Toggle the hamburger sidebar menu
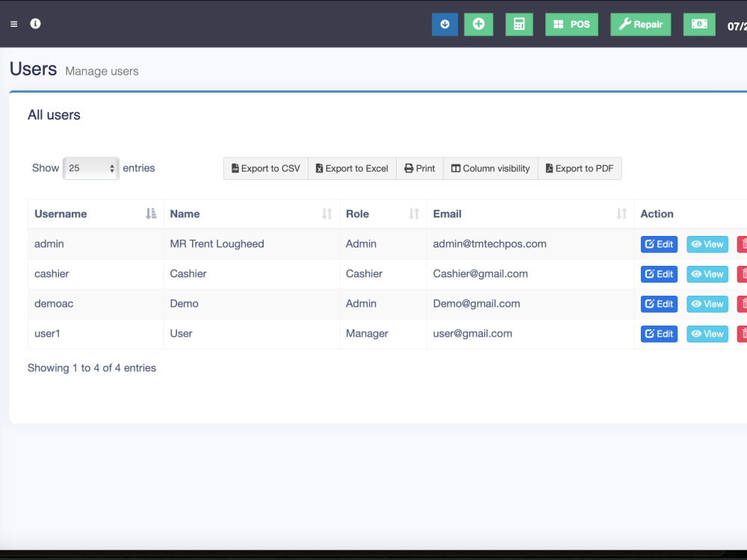The image size is (747, 560). pyautogui.click(x=13, y=24)
